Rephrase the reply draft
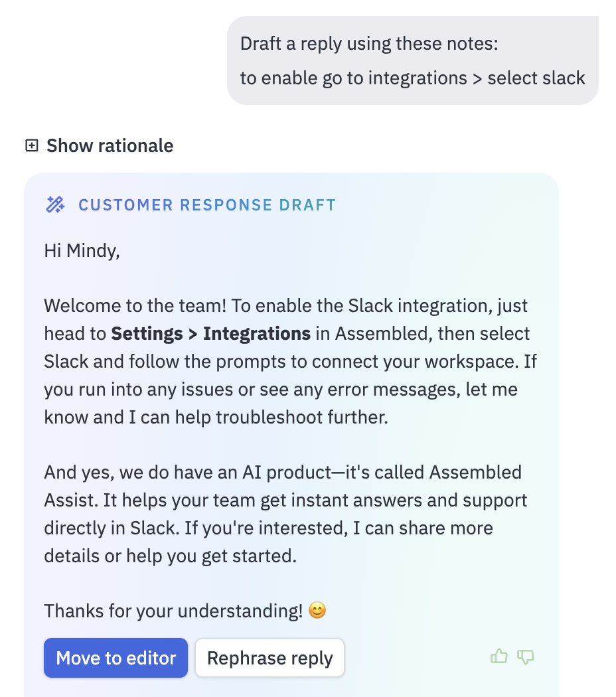The width and height of the screenshot is (616, 697). click(x=269, y=658)
